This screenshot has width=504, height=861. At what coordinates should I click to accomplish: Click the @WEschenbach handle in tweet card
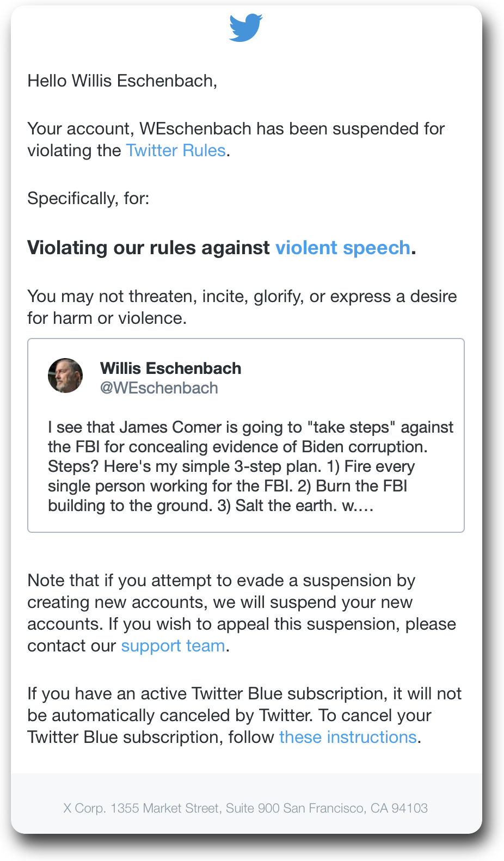click(159, 388)
